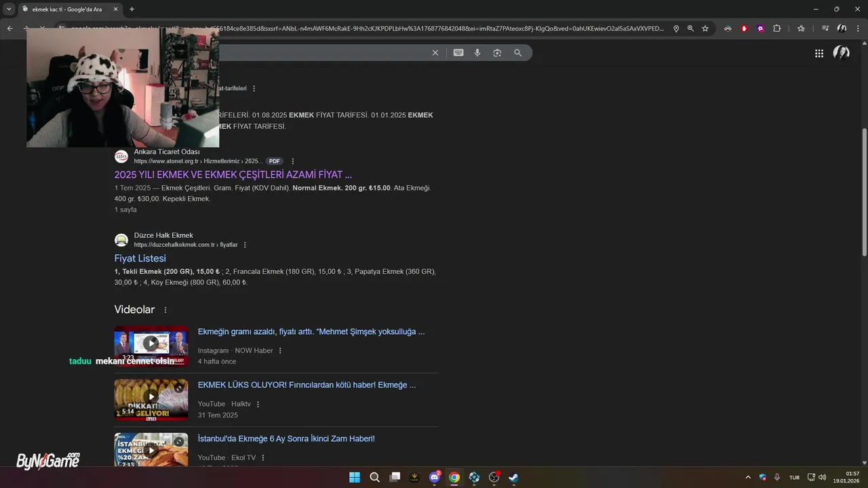Open the clock showing 01:57 19.01.2026
Viewport: 868px width, 488px height.
click(x=846, y=477)
